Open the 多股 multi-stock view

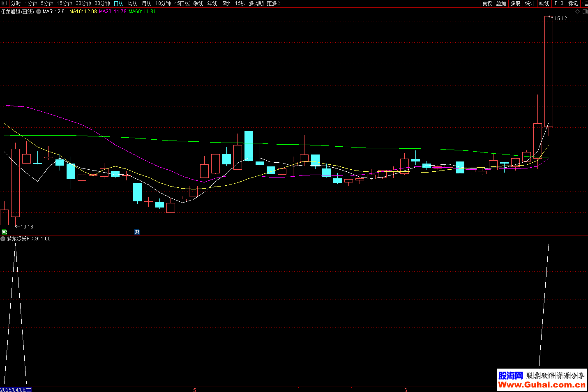tap(516, 3)
